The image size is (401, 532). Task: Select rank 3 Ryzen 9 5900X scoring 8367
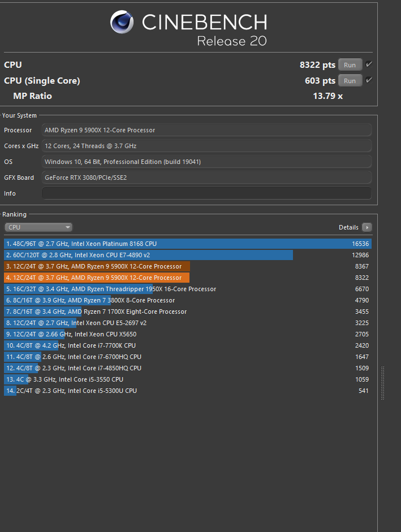[188, 266]
